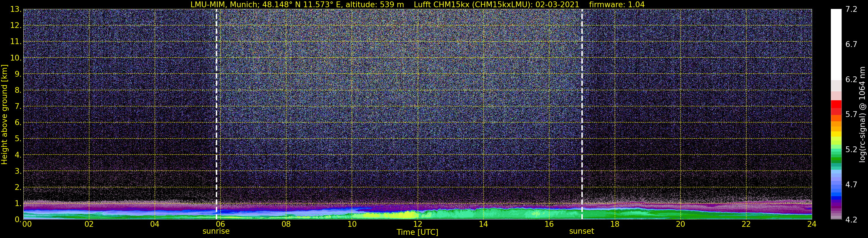Viewport: 868px width, 238px height.
Task: Pick the white top section of the colorbar
Action: [x=836, y=44]
